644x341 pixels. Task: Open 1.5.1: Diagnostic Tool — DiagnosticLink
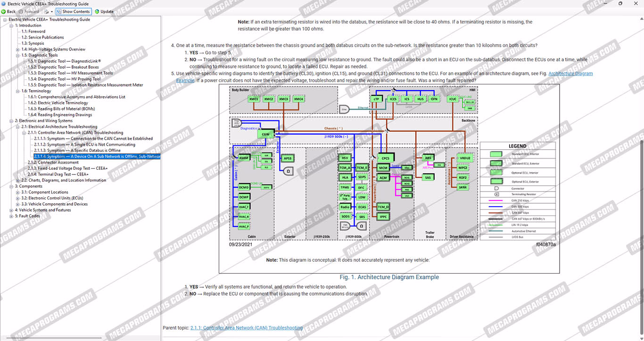coord(64,61)
